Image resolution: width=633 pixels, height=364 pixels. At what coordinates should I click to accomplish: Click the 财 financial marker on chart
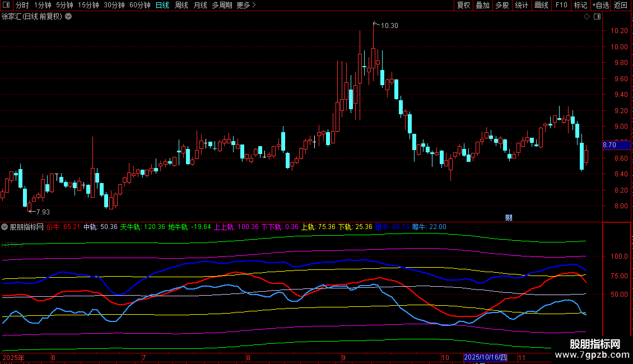point(509,217)
